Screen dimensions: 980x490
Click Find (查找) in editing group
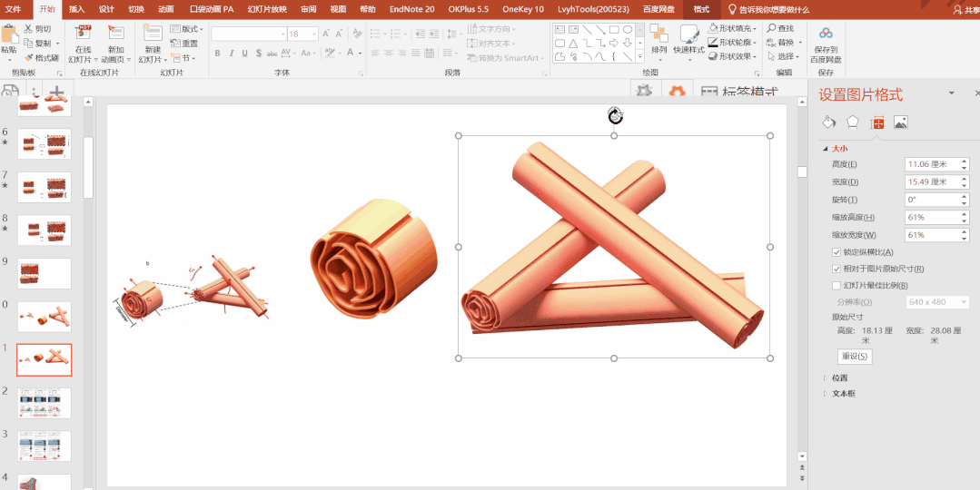pyautogui.click(x=779, y=29)
